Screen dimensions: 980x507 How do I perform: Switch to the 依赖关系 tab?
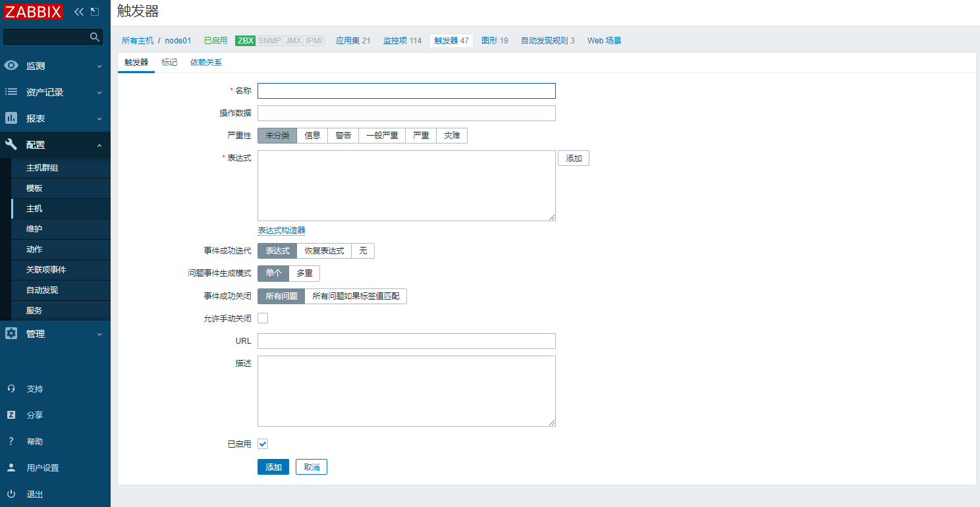206,63
